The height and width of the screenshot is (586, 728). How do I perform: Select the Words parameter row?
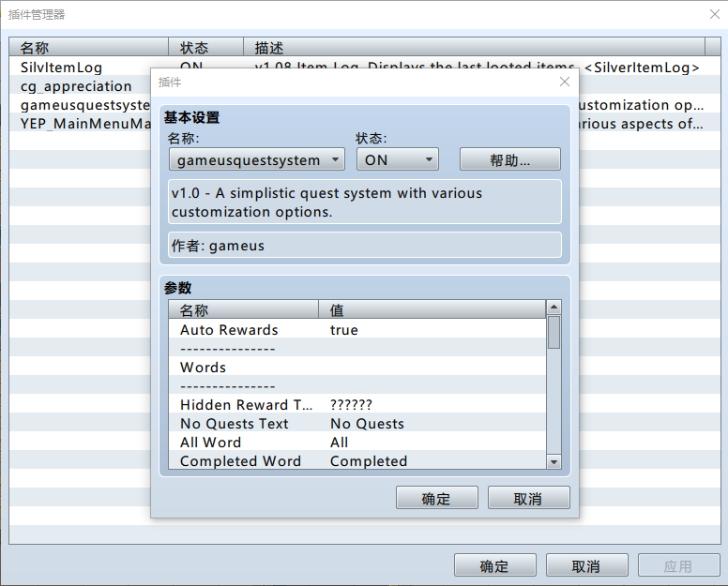click(357, 367)
